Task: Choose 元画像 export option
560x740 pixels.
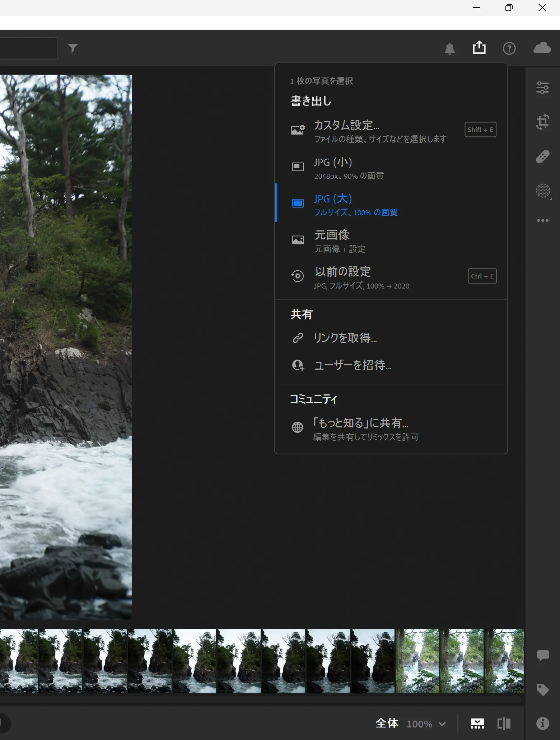Action: [x=391, y=242]
